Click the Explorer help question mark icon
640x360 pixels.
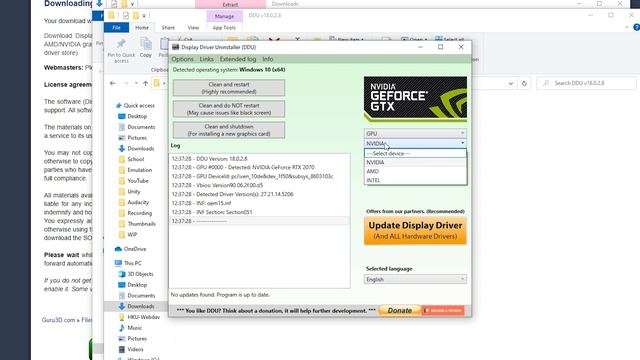pyautogui.click(x=636, y=27)
